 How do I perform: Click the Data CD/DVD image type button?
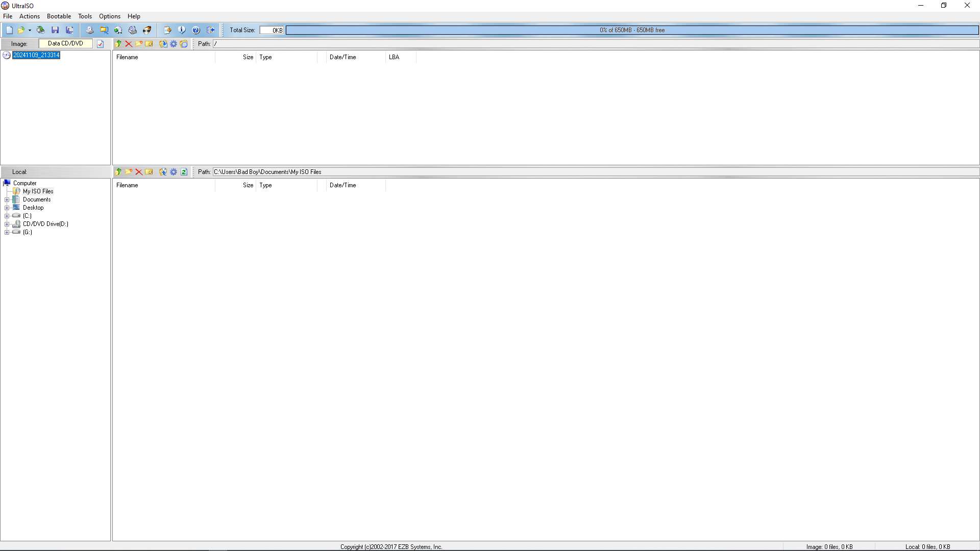65,43
